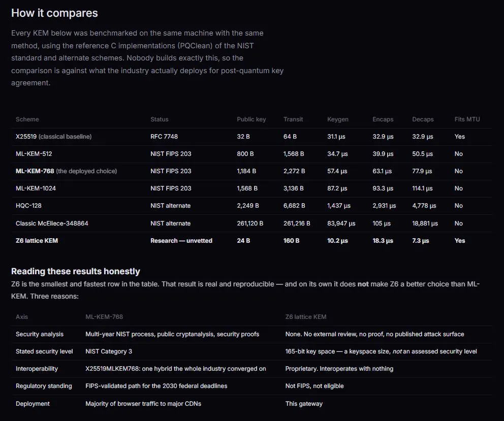Click the Regulatory standing axis cell

tap(44, 386)
